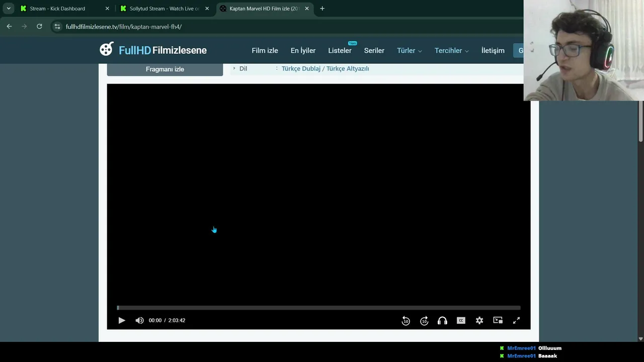Go back in browser history
644x362 pixels.
click(9, 26)
